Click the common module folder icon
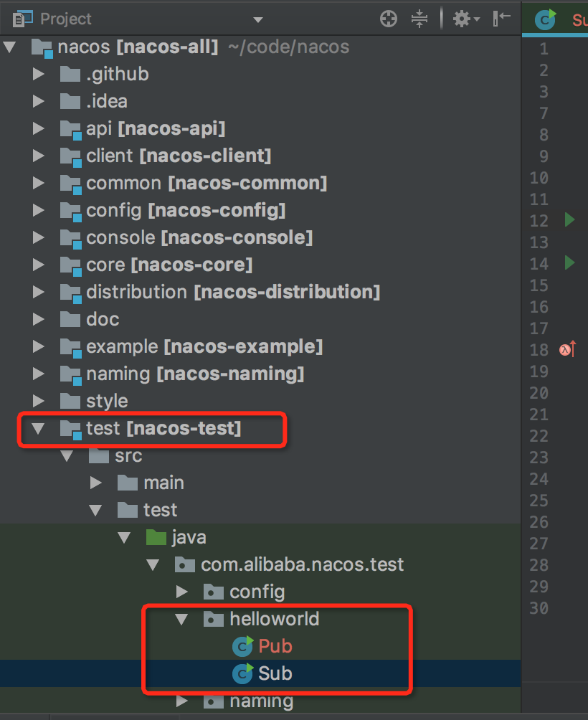This screenshot has height=720, width=588. pyautogui.click(x=71, y=184)
